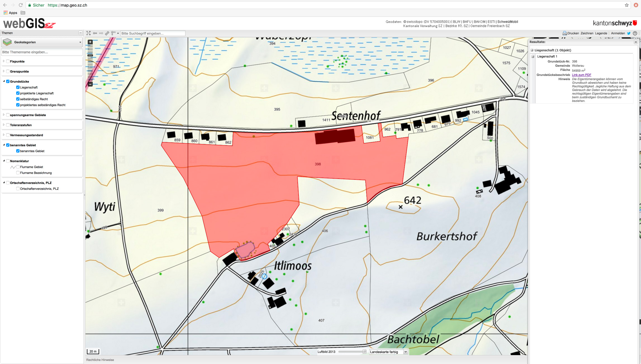Uncheck the Liegenschaft sublayer checkbox
This screenshot has height=364, width=641.
tap(18, 87)
